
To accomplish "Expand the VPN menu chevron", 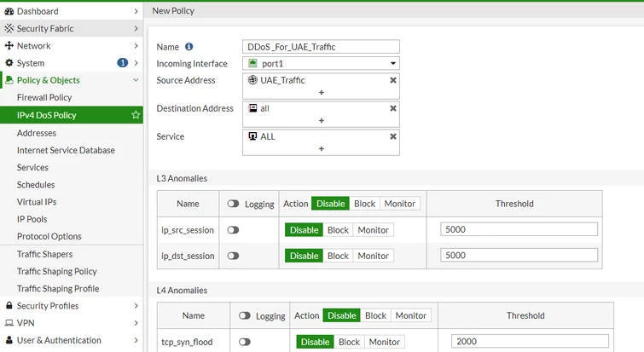I will [x=136, y=323].
